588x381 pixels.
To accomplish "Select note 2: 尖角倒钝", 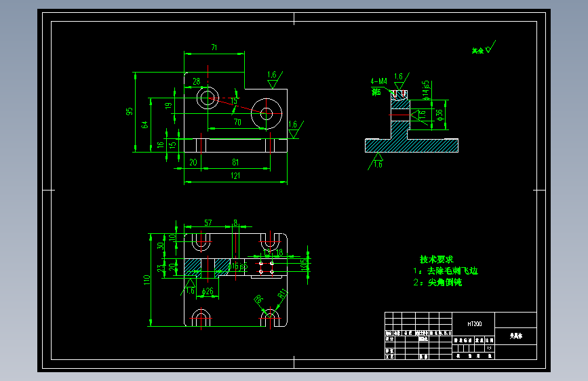I will (x=437, y=283).
